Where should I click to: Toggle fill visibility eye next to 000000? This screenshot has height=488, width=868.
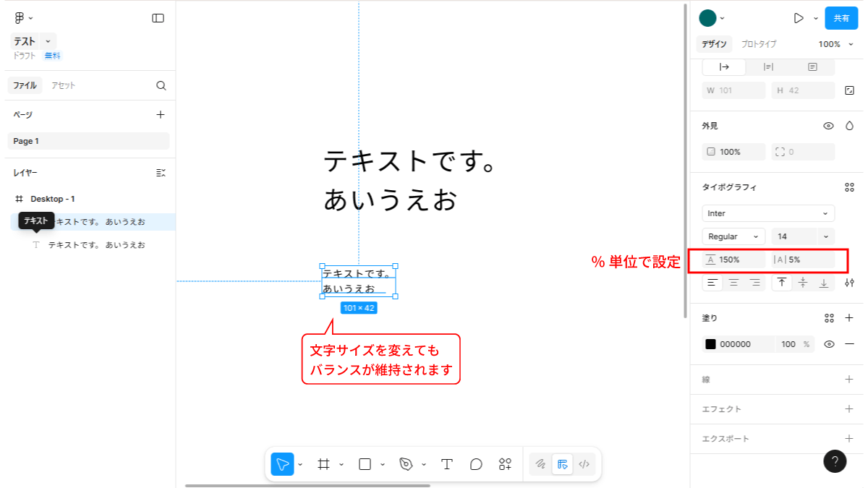coord(829,344)
